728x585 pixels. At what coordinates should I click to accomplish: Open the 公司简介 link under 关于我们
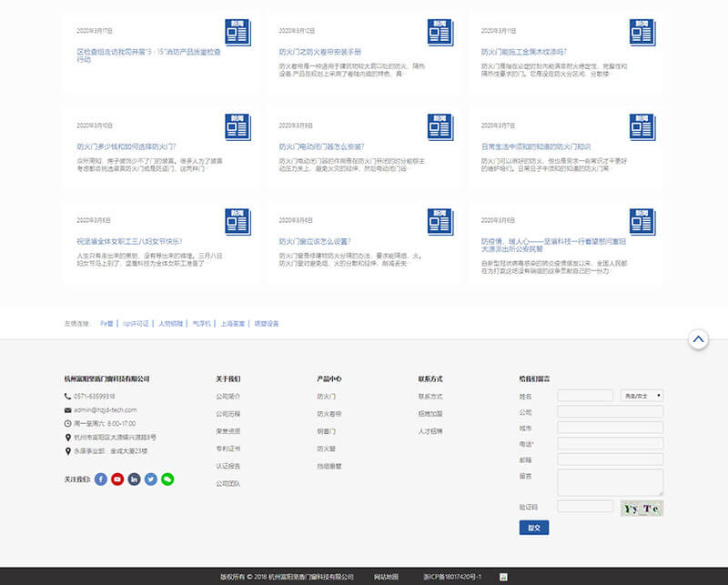pyautogui.click(x=228, y=397)
